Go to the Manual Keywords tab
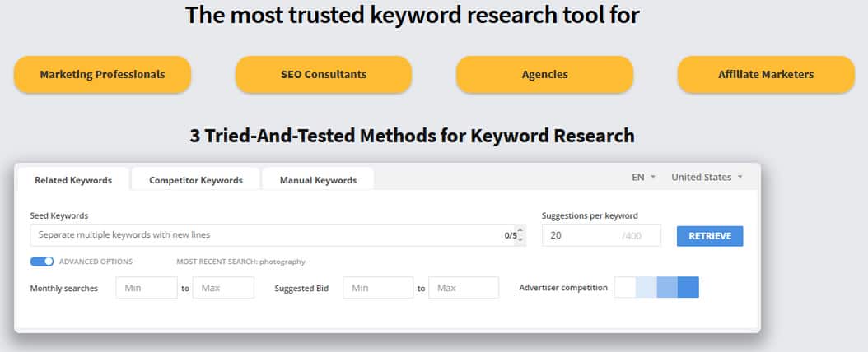 coord(318,180)
